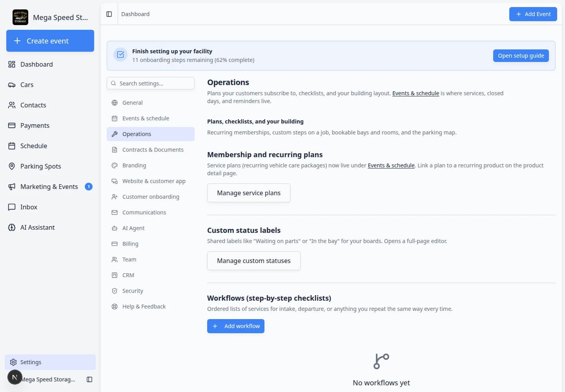Viewport: 565px width, 392px height.
Task: Click the Communications envelope icon
Action: click(x=115, y=212)
